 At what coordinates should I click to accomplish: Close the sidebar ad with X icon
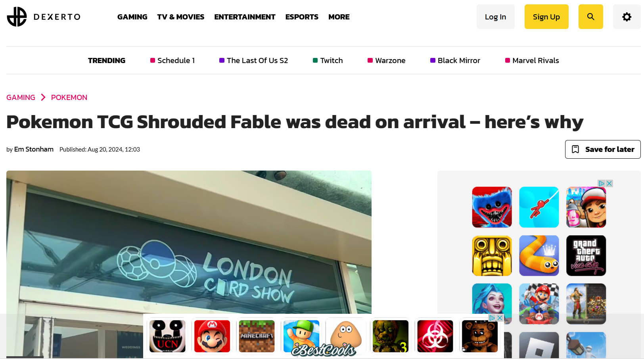[609, 183]
